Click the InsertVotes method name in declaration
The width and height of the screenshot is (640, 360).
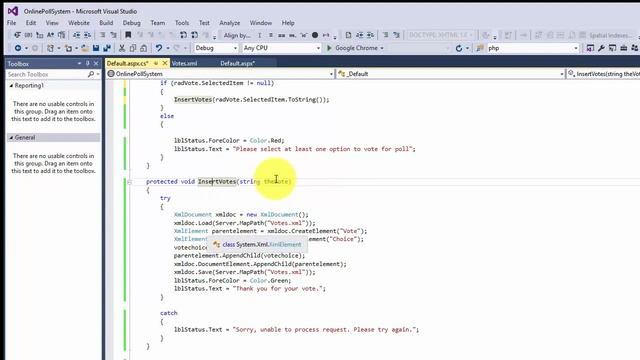coord(217,182)
